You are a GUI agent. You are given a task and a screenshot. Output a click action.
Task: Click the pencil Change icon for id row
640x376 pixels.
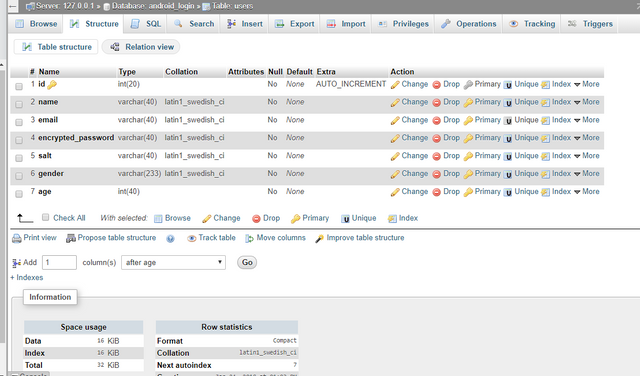395,85
